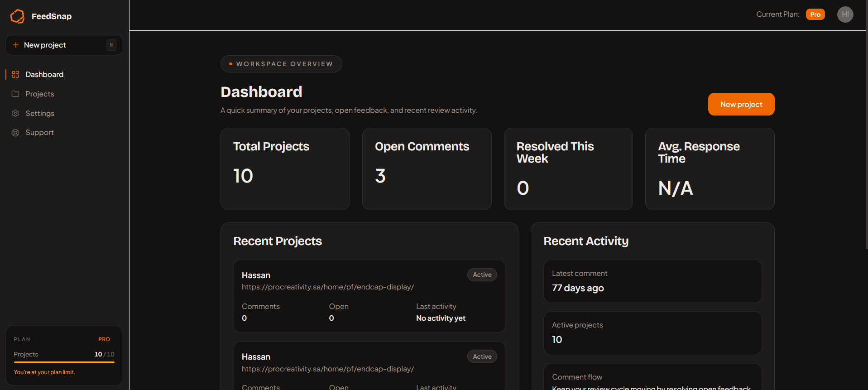Click the Support lifebuoy icon
This screenshot has height=390, width=868.
point(15,133)
